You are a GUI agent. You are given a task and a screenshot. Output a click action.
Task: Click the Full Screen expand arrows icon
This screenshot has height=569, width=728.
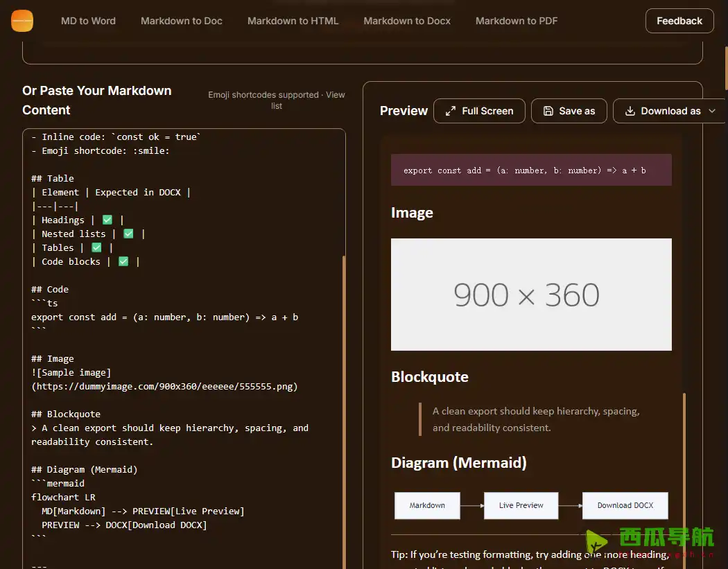(451, 111)
